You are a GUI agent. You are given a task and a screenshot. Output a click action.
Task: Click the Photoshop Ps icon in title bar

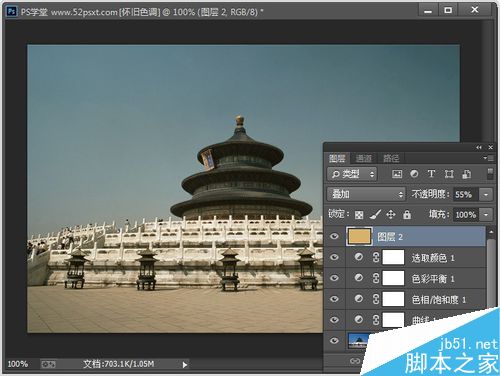tap(12, 12)
